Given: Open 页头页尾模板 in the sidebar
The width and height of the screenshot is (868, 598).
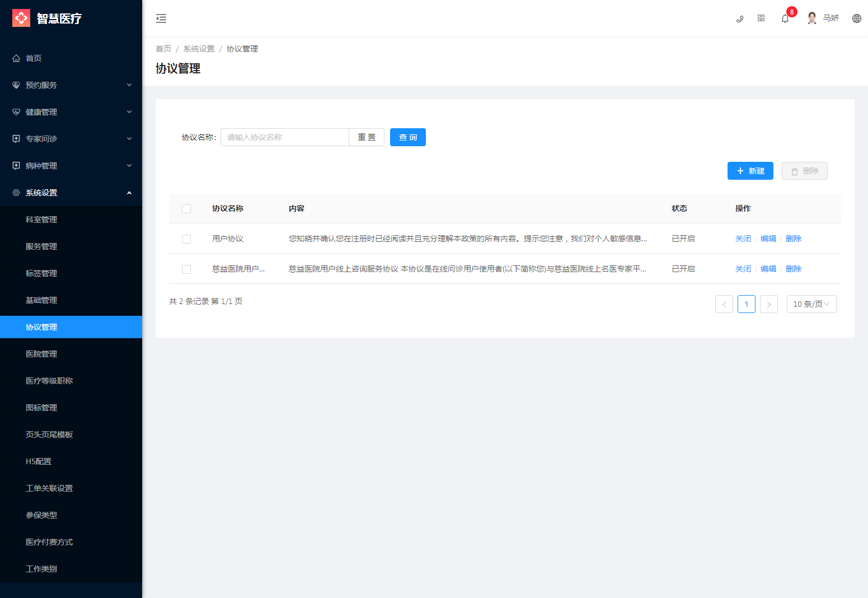Looking at the screenshot, I should [71, 435].
